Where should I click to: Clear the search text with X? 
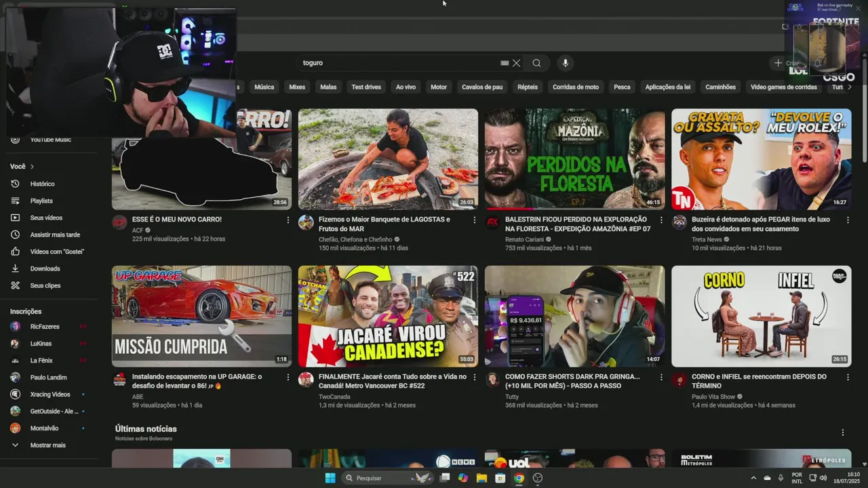[516, 63]
